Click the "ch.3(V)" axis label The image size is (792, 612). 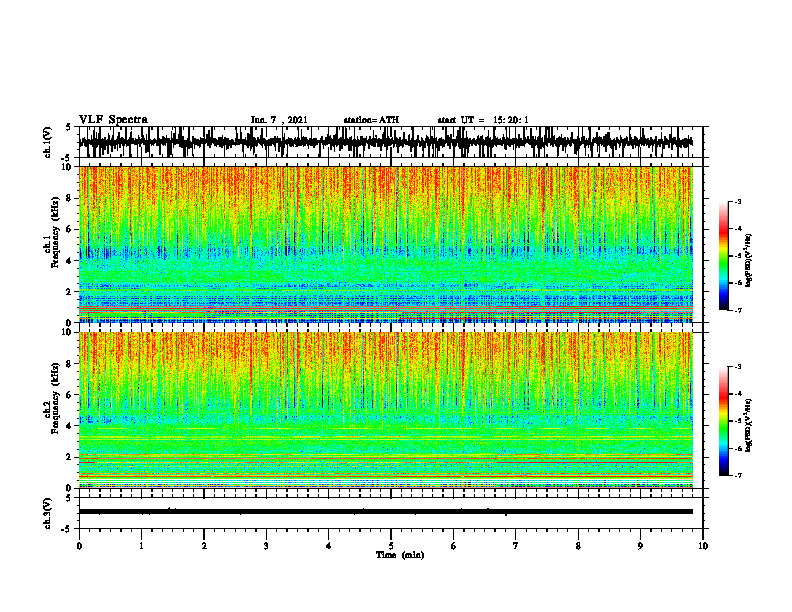(48, 513)
